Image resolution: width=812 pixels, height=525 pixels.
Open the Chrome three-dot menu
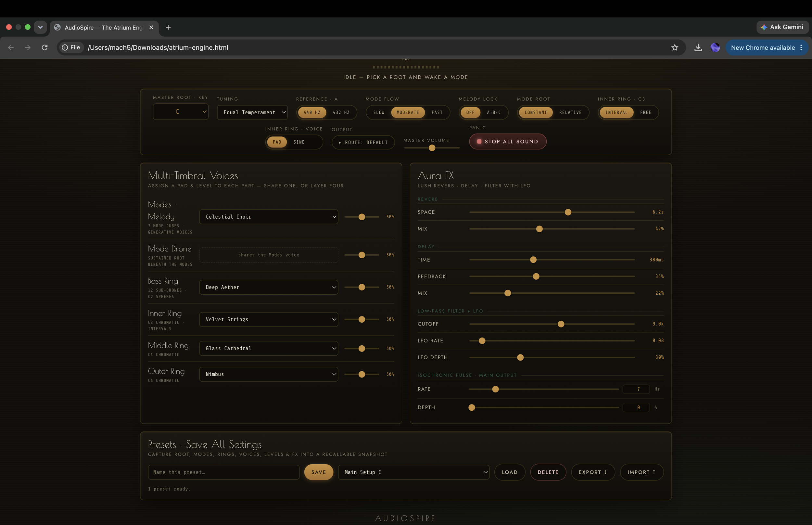tap(801, 47)
